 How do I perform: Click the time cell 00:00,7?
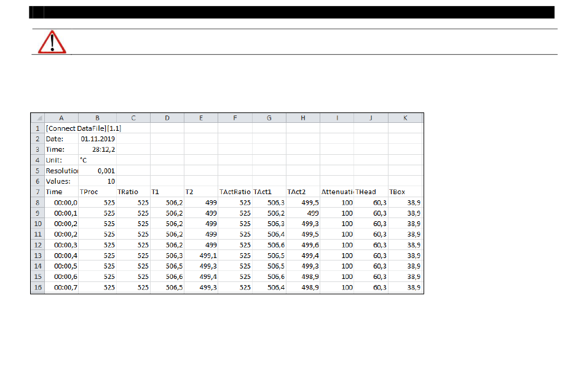(x=61, y=288)
